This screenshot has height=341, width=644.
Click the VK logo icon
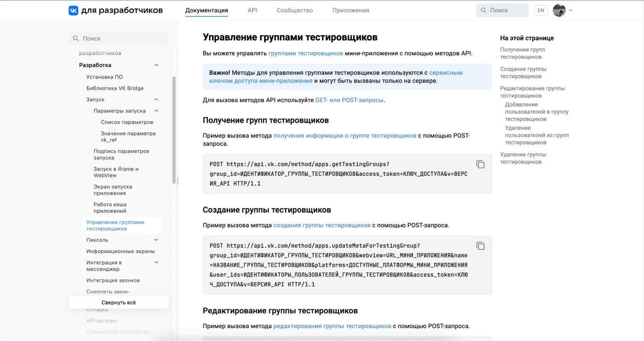[74, 10]
